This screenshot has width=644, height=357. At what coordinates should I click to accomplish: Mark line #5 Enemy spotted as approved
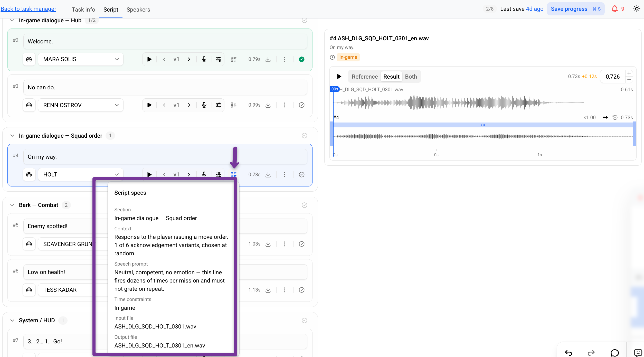pyautogui.click(x=301, y=244)
